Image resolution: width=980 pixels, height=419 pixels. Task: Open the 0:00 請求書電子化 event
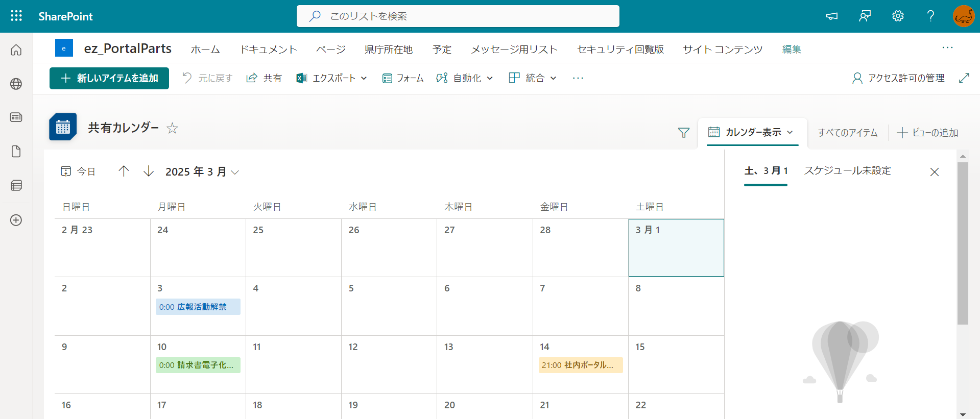point(198,365)
